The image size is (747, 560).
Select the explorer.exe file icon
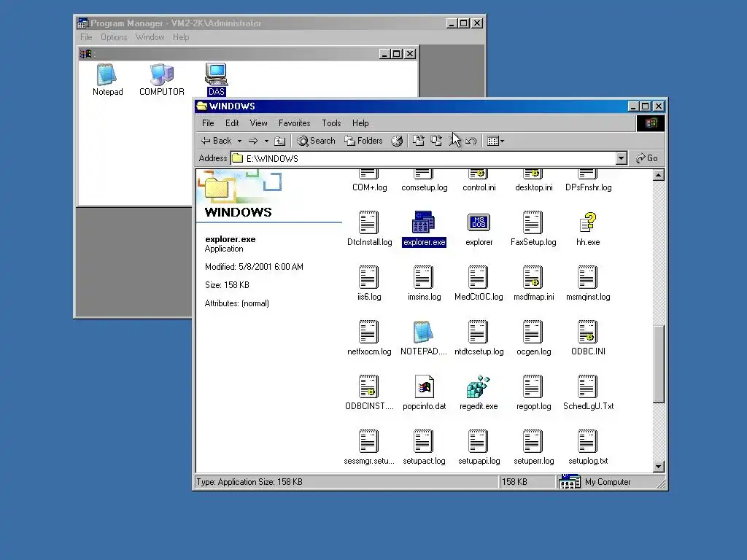423,222
